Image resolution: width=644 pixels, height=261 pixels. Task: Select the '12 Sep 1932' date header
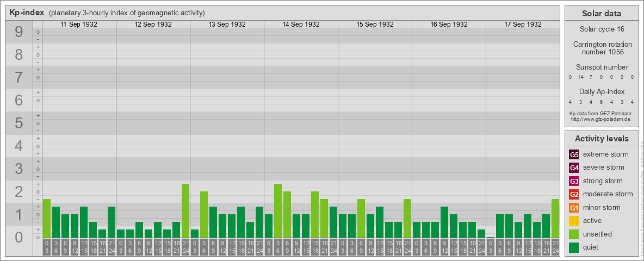coord(153,24)
